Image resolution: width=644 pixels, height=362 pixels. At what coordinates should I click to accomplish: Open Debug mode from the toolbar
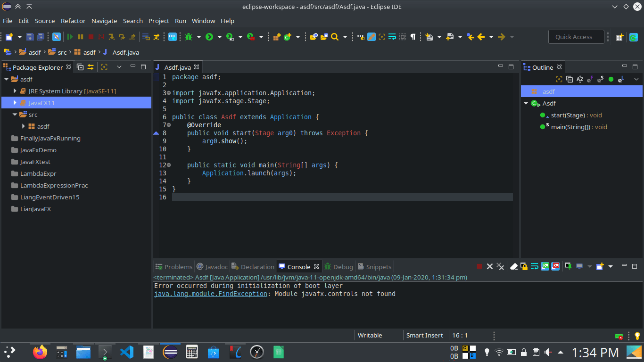pos(189,37)
